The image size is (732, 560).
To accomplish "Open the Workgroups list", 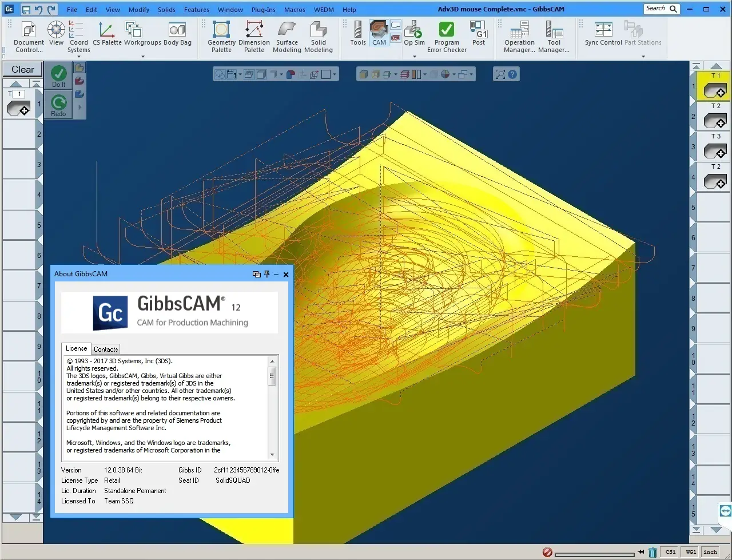I will tap(142, 33).
